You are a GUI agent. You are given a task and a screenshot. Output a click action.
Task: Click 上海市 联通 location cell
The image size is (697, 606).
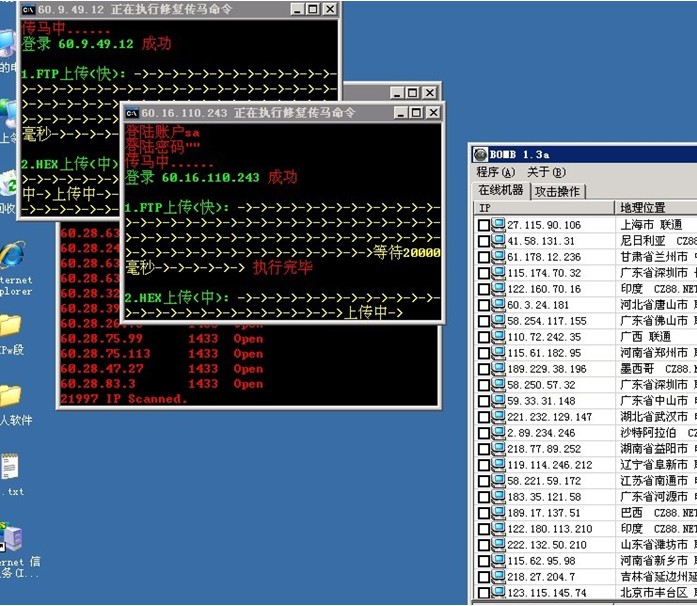click(x=651, y=225)
